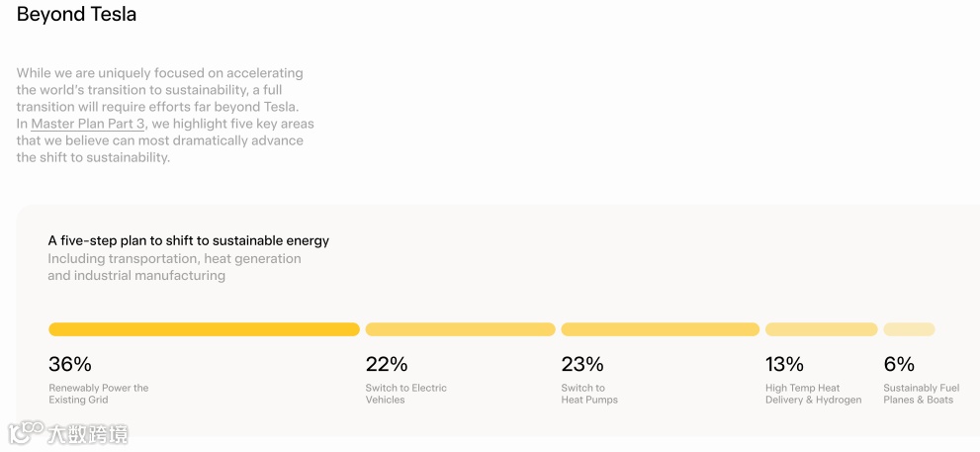Screen dimensions: 980x452
Task: Click Sustainably Fuel Planes & Boats label
Action: pos(922,394)
